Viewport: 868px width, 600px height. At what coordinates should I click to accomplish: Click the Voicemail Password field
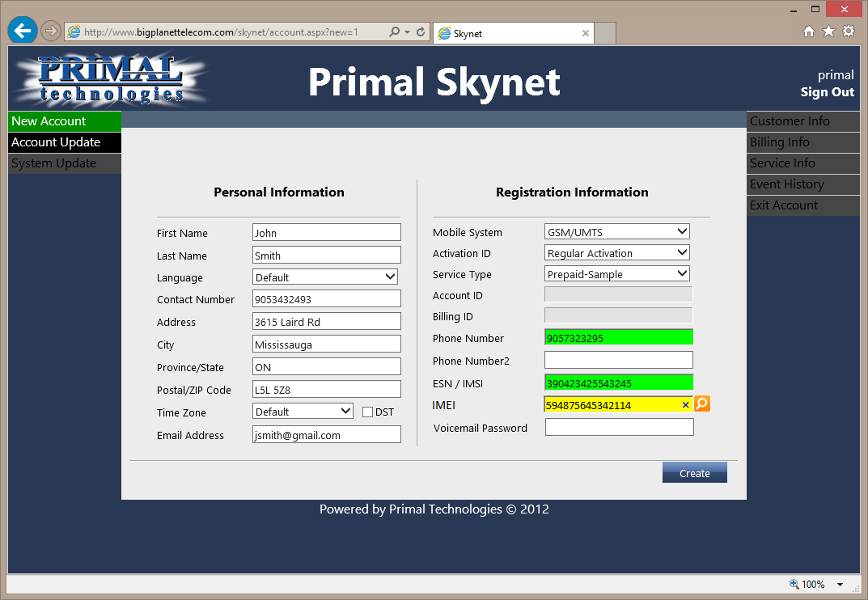coord(620,427)
